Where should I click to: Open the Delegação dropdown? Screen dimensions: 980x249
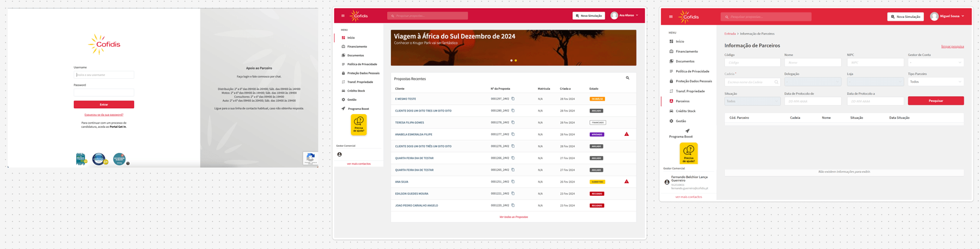coord(813,82)
